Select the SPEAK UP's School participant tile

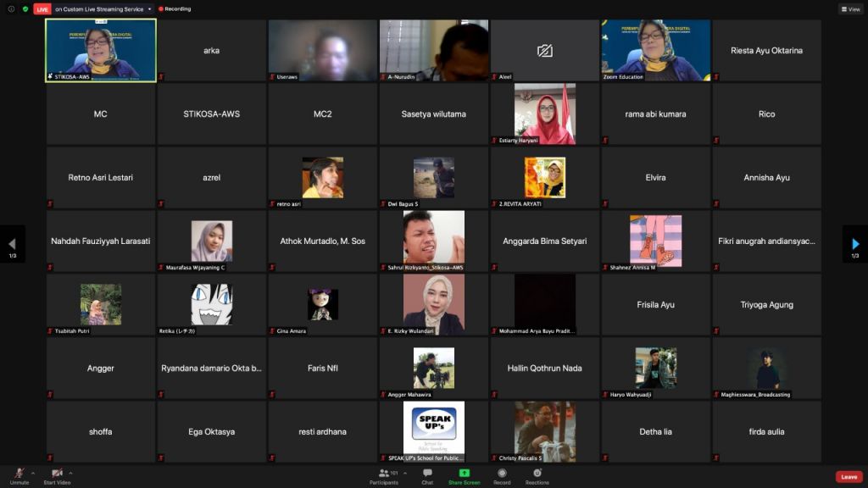pos(433,431)
